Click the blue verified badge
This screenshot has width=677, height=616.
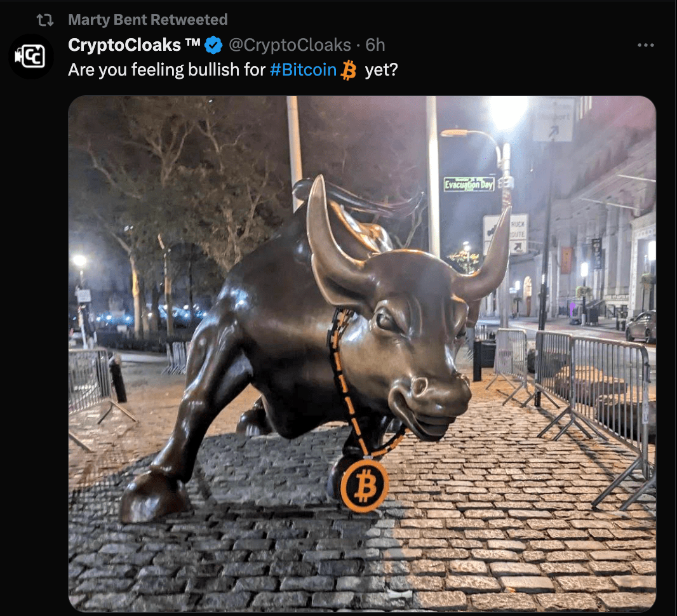click(x=213, y=45)
